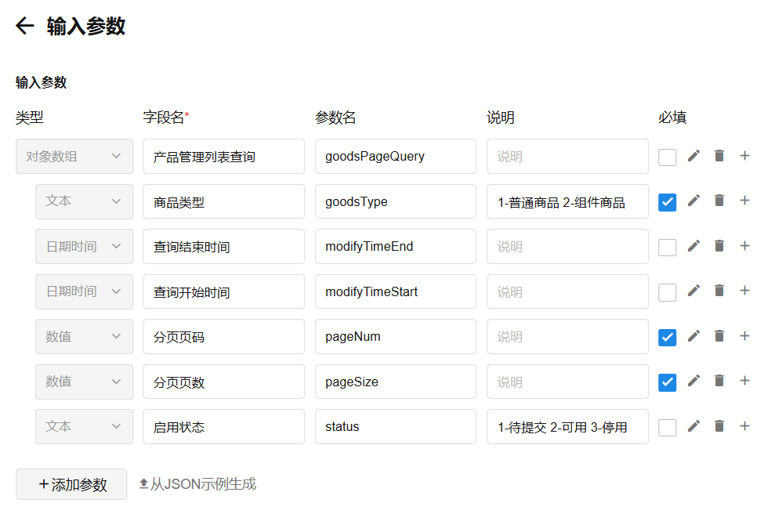Delete the goodsType parameter row
This screenshot has width=764, height=532.
pos(719,201)
